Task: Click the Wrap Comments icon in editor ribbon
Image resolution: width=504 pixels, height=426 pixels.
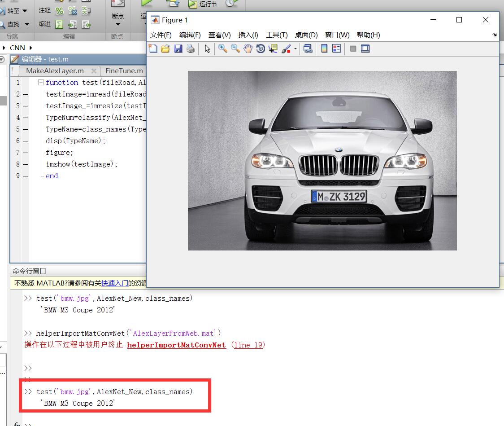Action: point(86,11)
